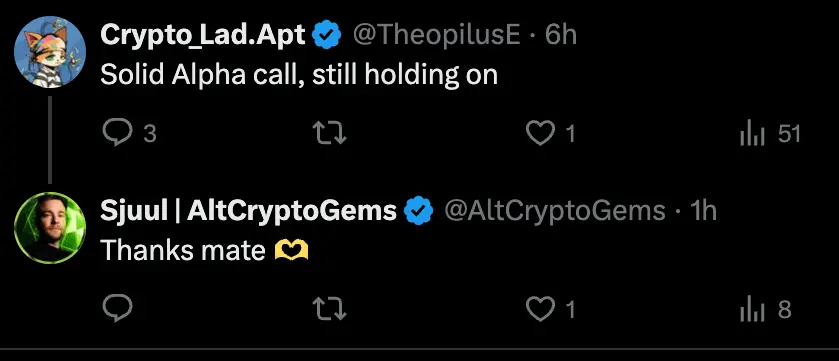Open Sjuul's green profile picture
Image resolution: width=839 pixels, height=361 pixels.
point(50,228)
